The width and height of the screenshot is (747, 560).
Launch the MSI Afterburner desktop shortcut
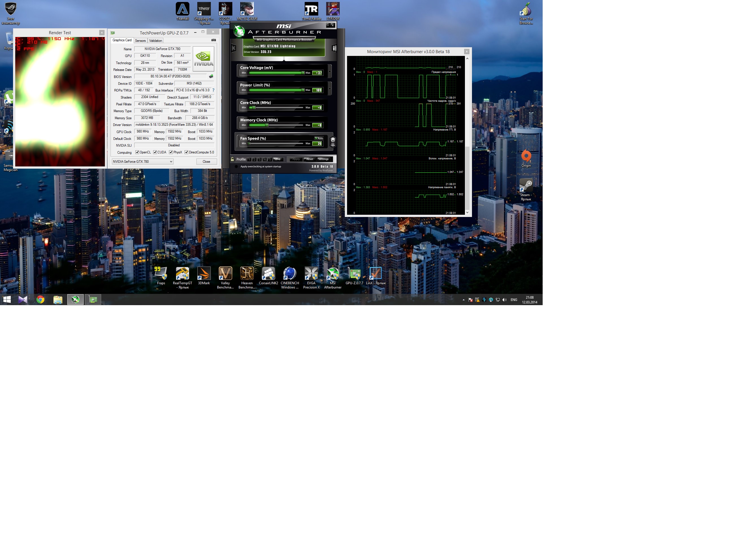click(x=333, y=278)
